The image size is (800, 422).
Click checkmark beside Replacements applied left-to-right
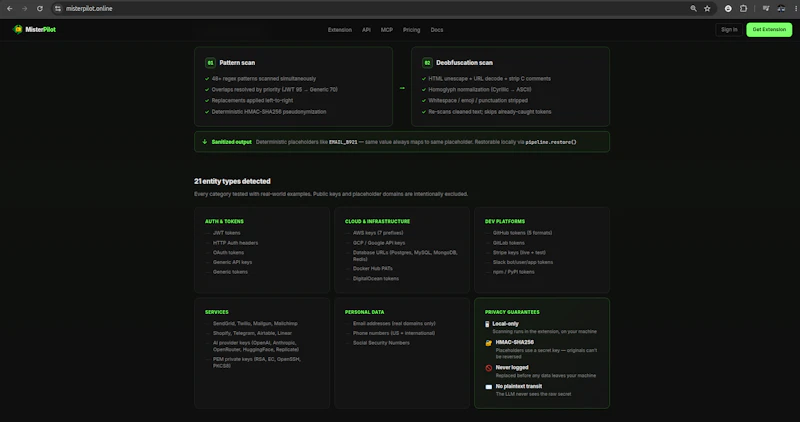(x=207, y=101)
